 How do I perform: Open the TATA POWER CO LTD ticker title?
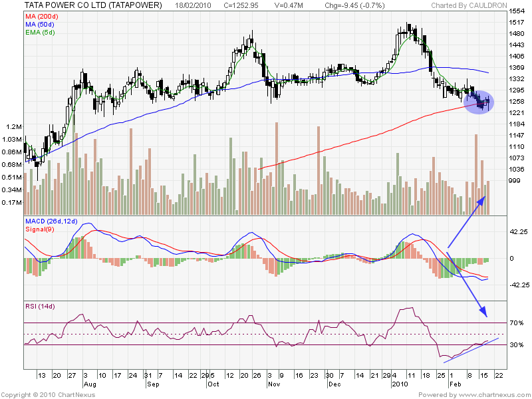coord(90,5)
